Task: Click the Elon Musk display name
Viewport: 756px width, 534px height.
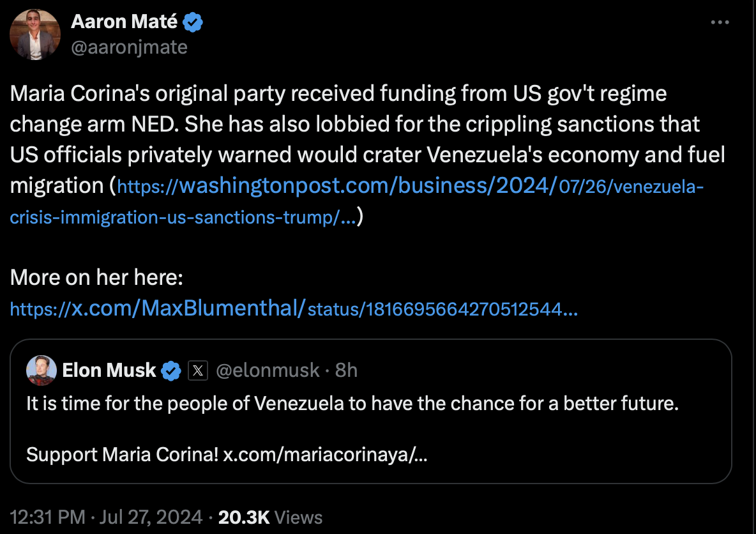Action: click(109, 370)
